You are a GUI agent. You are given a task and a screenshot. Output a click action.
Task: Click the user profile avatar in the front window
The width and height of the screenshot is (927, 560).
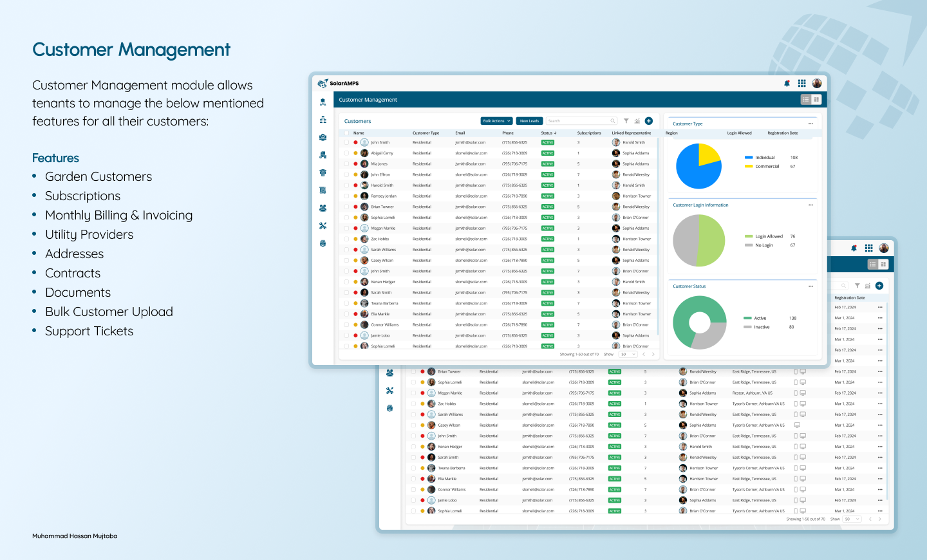pyautogui.click(x=817, y=84)
